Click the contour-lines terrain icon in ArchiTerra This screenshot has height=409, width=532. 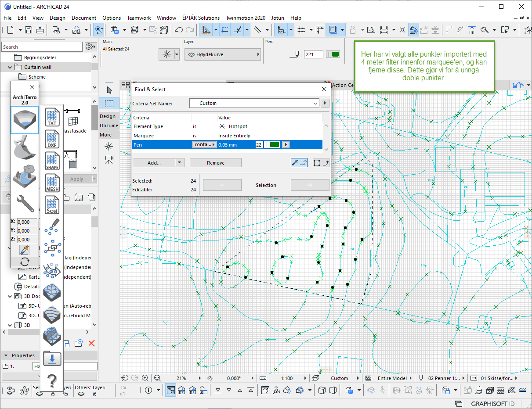(52, 314)
